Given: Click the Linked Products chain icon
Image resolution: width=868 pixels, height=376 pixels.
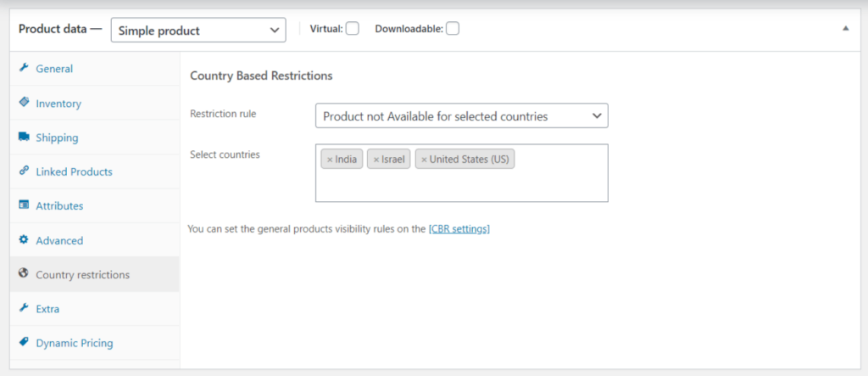Looking at the screenshot, I should 24,171.
